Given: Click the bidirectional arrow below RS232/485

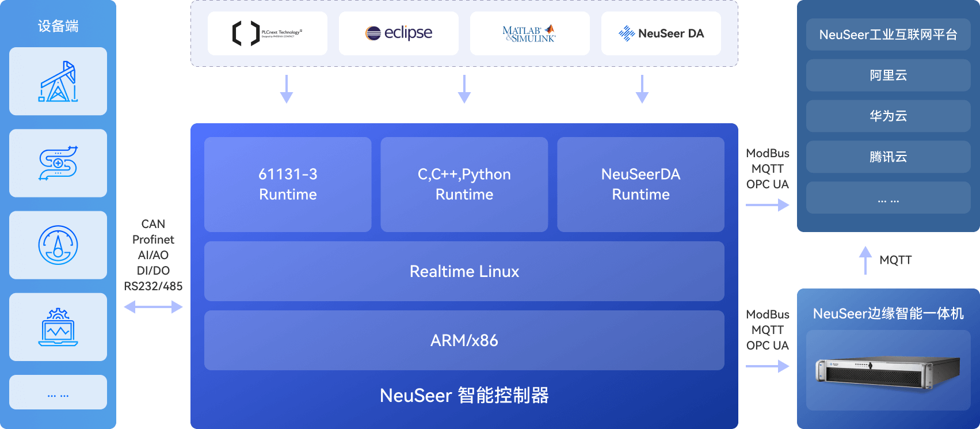Looking at the screenshot, I should tap(153, 307).
